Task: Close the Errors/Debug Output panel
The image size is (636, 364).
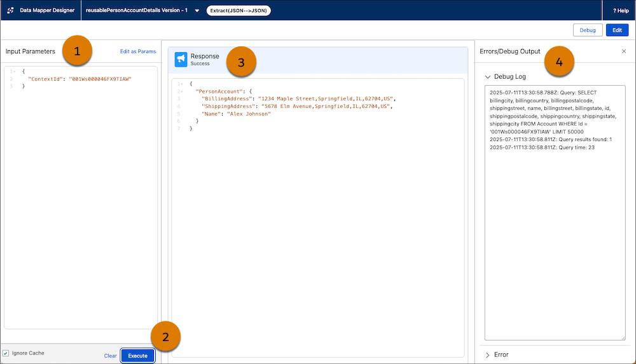Action: tap(624, 51)
